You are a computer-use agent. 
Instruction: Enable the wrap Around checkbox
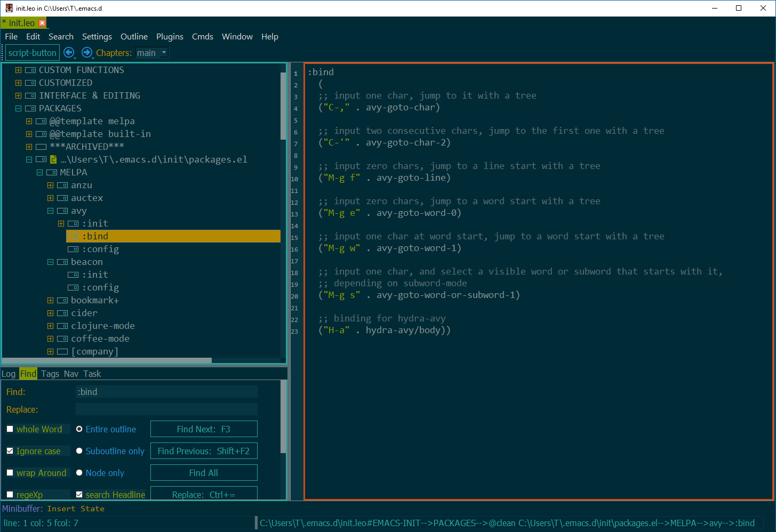click(x=10, y=473)
